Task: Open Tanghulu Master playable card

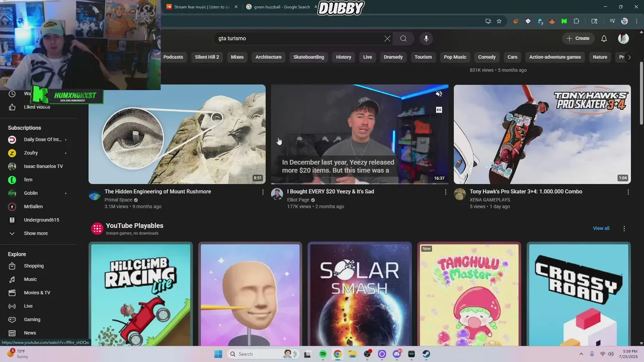Action: click(469, 294)
